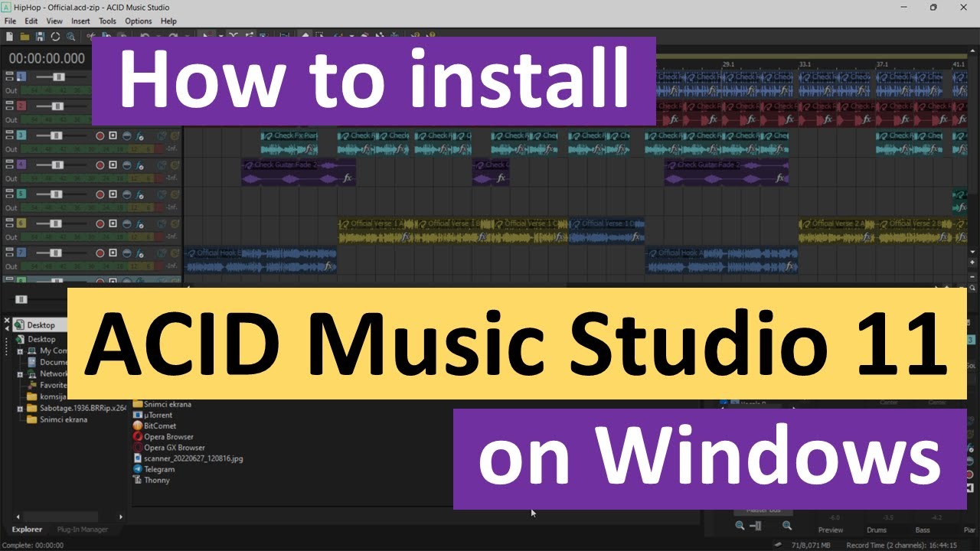The height and width of the screenshot is (551, 980).
Task: Click half-circle automation icon on track 7
Action: pyautogui.click(x=126, y=252)
